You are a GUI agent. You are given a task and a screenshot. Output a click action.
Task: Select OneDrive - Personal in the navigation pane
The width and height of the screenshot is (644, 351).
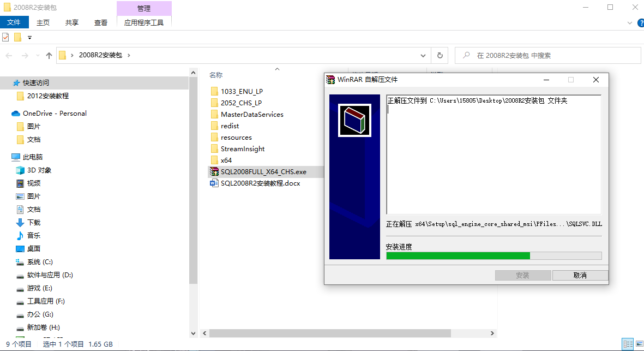click(55, 114)
